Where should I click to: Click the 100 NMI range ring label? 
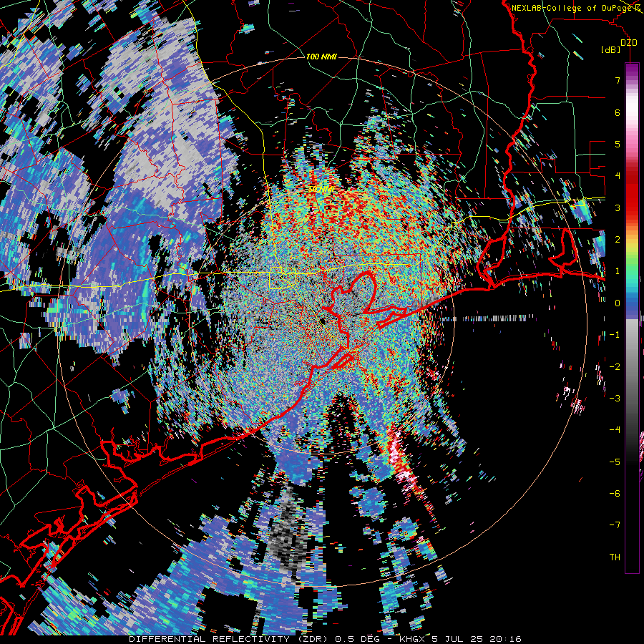[x=321, y=57]
